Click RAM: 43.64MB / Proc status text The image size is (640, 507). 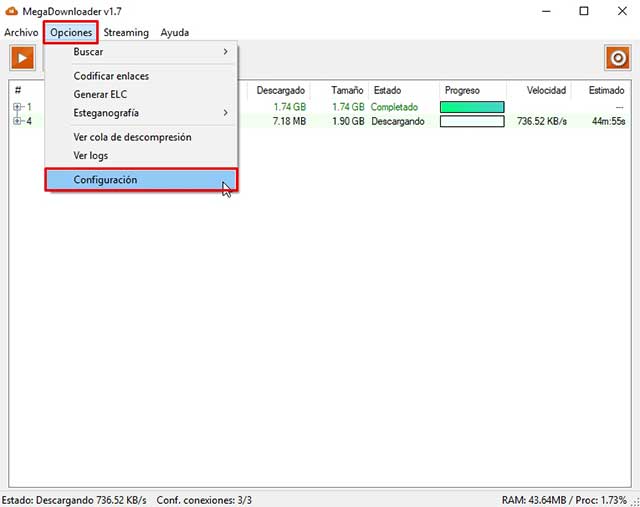click(564, 500)
